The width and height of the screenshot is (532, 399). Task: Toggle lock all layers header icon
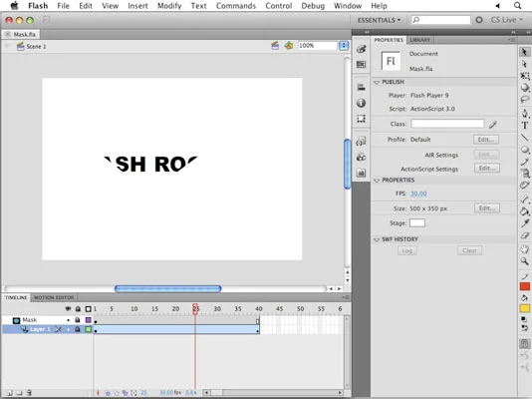(x=78, y=308)
